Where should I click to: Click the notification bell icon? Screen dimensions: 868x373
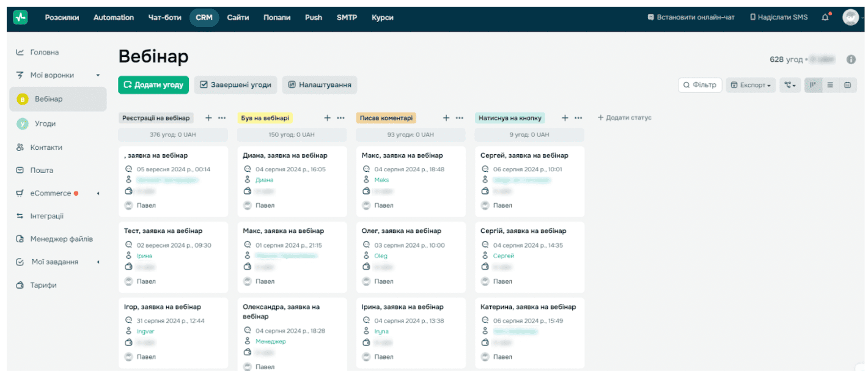[x=825, y=17]
